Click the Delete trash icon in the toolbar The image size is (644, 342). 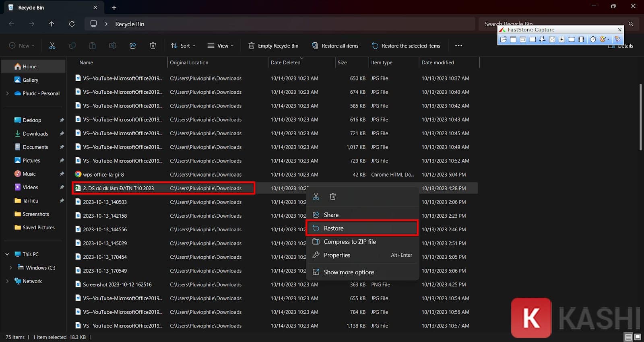[x=153, y=46]
